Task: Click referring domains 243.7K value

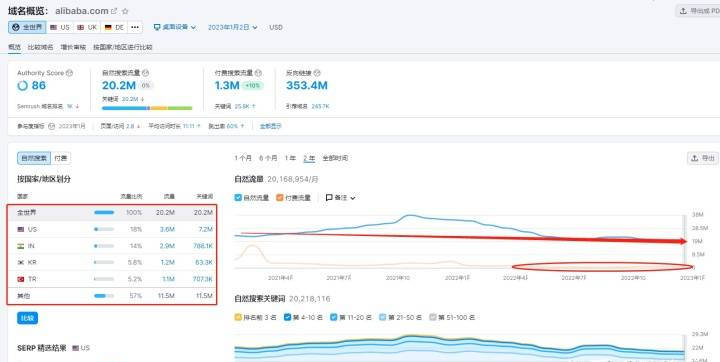Action: tap(320, 107)
